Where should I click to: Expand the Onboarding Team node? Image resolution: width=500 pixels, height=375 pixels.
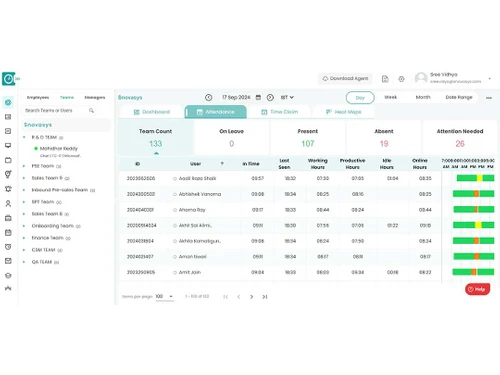pos(24,226)
